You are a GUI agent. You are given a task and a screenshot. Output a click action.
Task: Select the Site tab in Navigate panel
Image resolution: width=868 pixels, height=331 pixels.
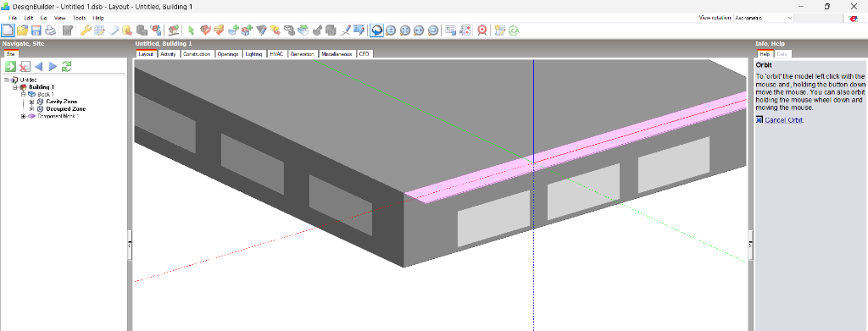point(10,54)
